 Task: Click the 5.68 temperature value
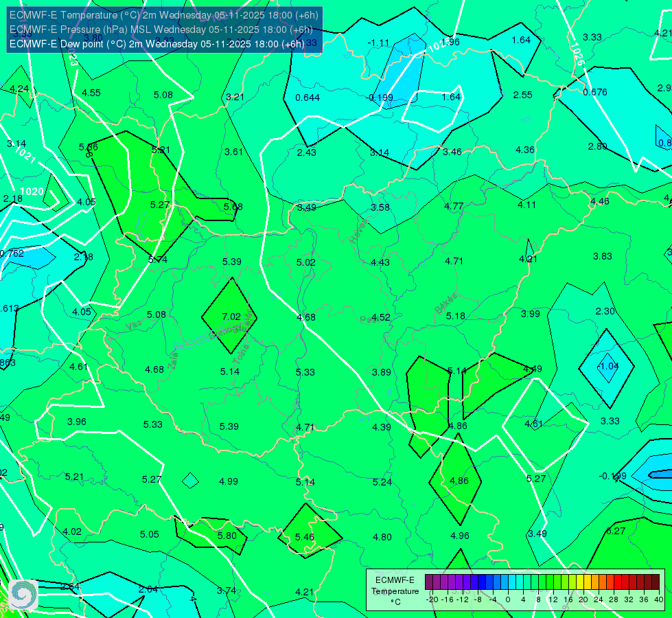tap(233, 207)
